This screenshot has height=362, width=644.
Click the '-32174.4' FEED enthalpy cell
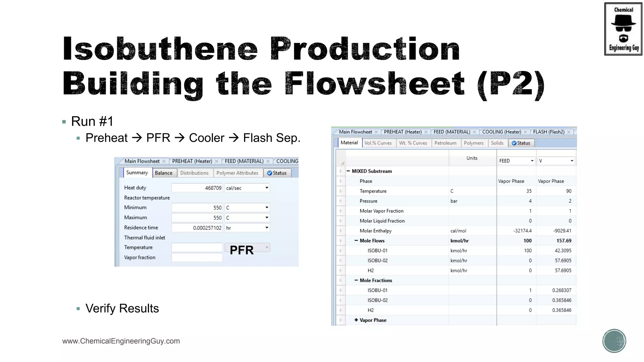point(516,231)
